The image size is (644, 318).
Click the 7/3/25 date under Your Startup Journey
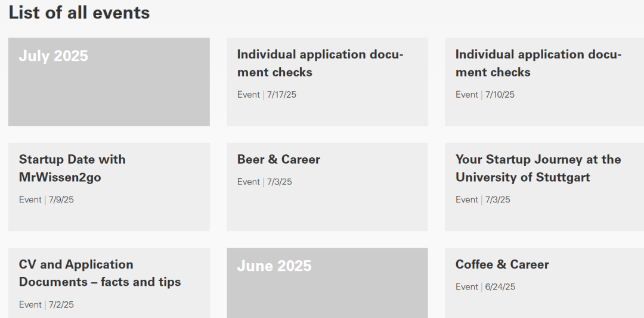pyautogui.click(x=498, y=199)
